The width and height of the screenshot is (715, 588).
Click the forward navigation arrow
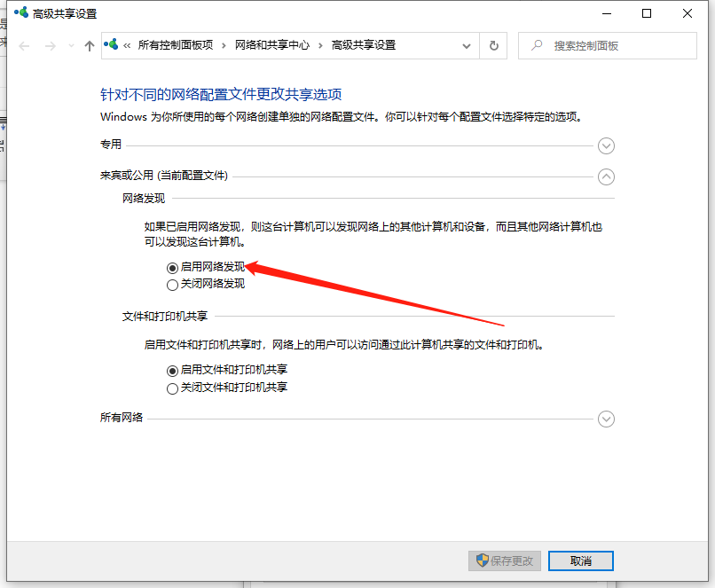point(51,46)
